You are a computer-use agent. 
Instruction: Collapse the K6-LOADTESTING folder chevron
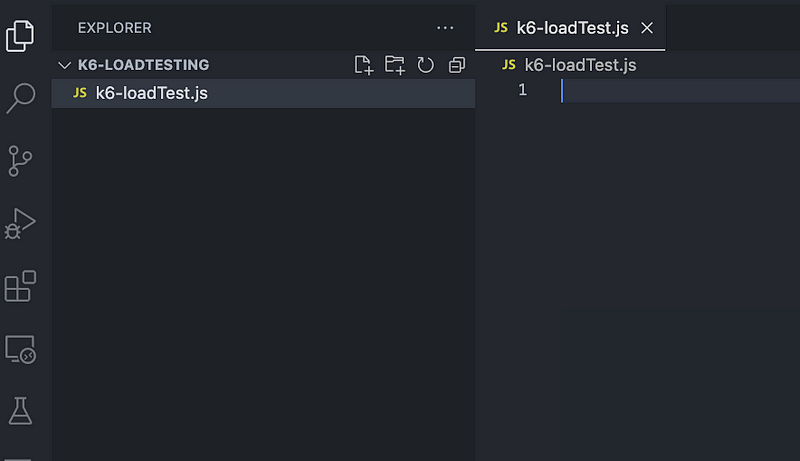click(x=66, y=65)
